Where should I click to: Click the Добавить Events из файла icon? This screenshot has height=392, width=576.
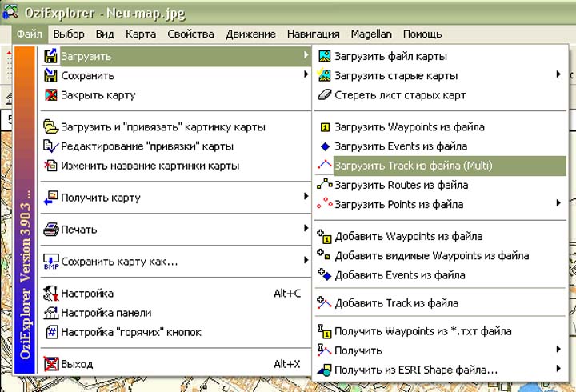324,274
